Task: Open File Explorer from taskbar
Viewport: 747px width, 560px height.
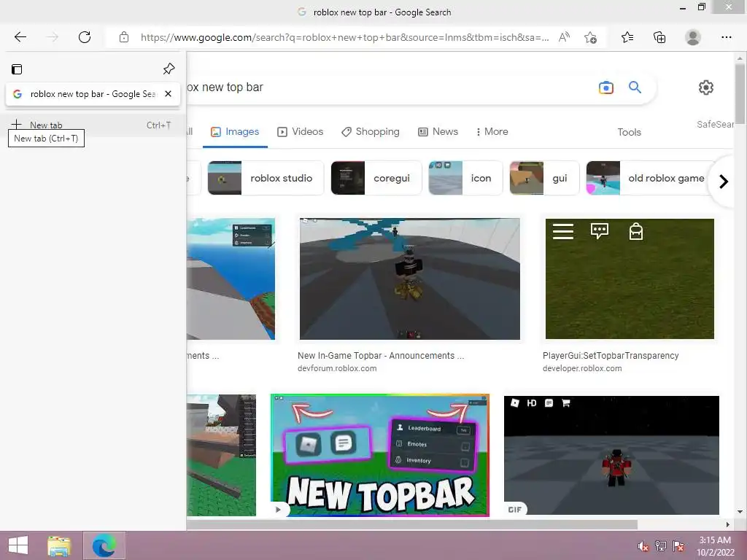Action: click(x=59, y=545)
